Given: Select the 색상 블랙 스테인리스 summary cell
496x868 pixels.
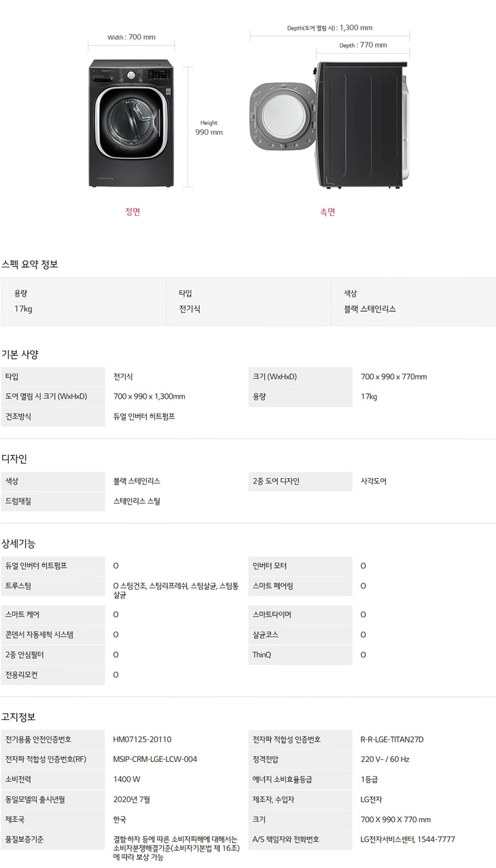Looking at the screenshot, I should tap(413, 301).
